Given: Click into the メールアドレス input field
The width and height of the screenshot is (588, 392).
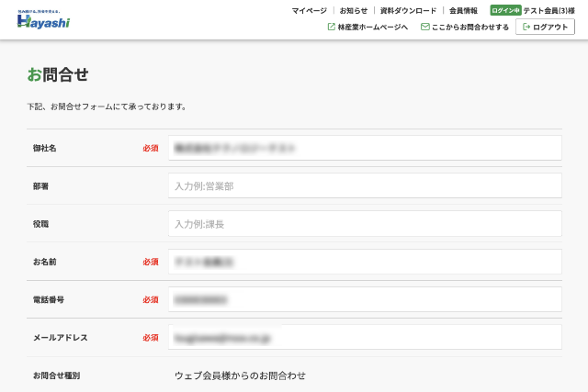Looking at the screenshot, I should point(364,337).
